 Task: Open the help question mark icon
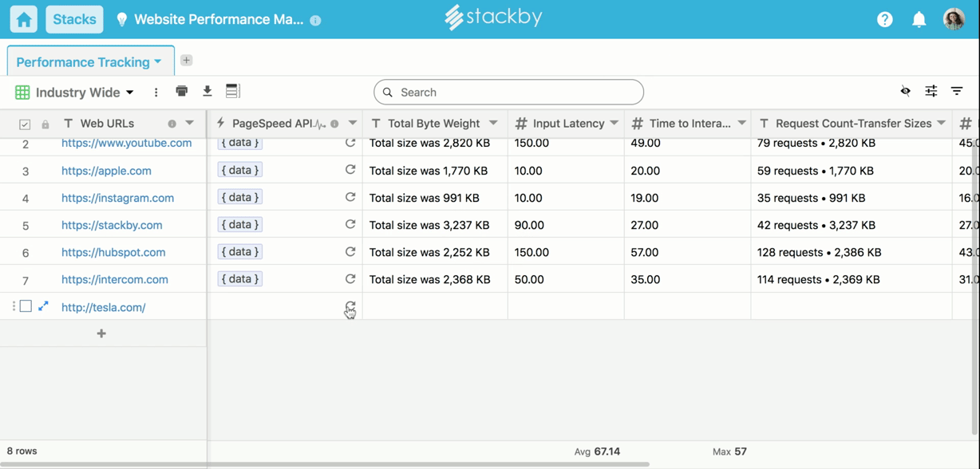click(x=884, y=20)
